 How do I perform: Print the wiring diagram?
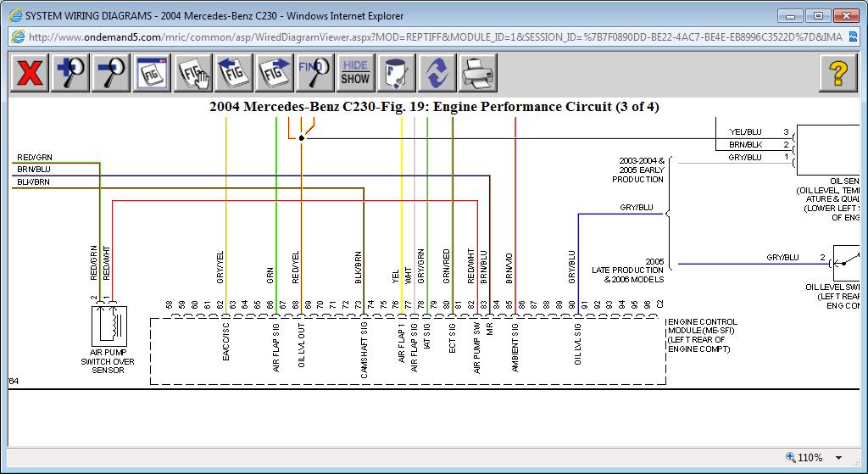click(477, 73)
